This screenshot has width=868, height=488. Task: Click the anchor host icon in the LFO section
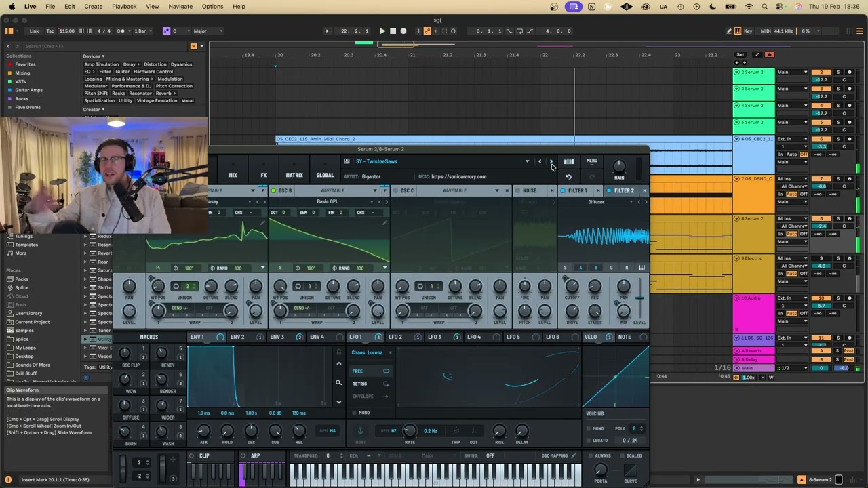(x=361, y=430)
